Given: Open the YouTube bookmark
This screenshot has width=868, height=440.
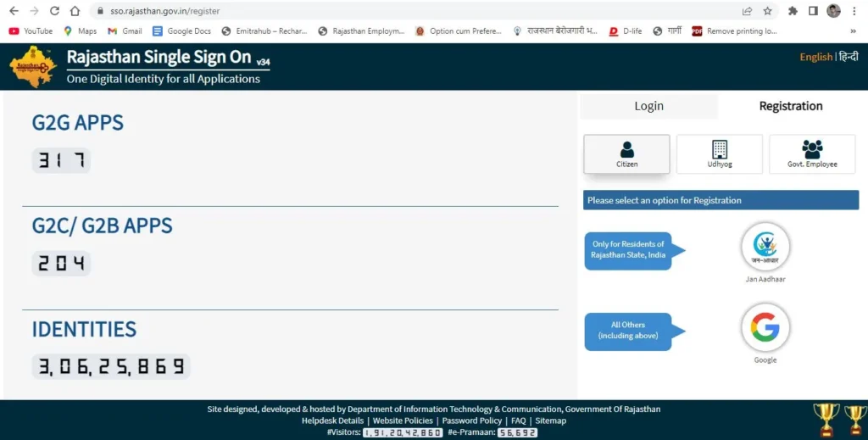Looking at the screenshot, I should (x=31, y=31).
